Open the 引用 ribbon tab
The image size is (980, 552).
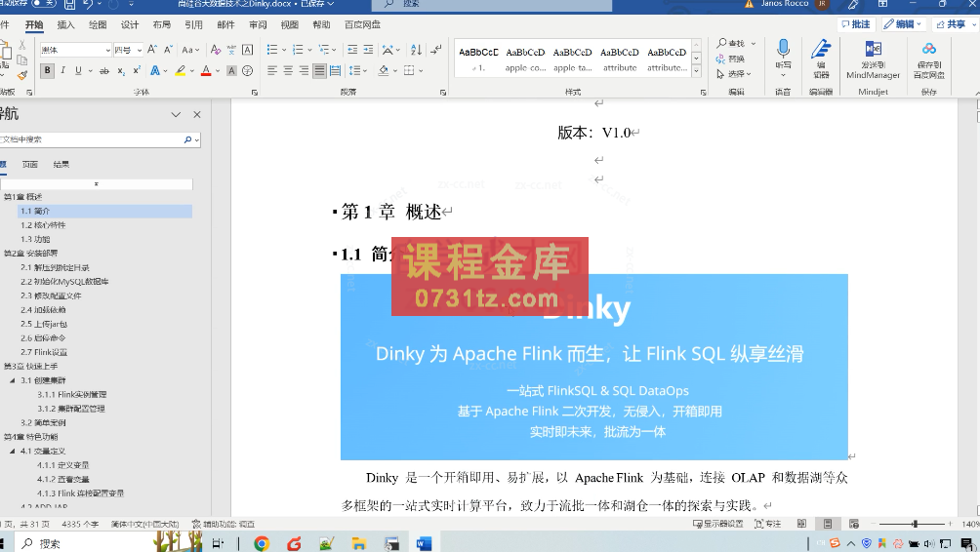click(x=193, y=25)
